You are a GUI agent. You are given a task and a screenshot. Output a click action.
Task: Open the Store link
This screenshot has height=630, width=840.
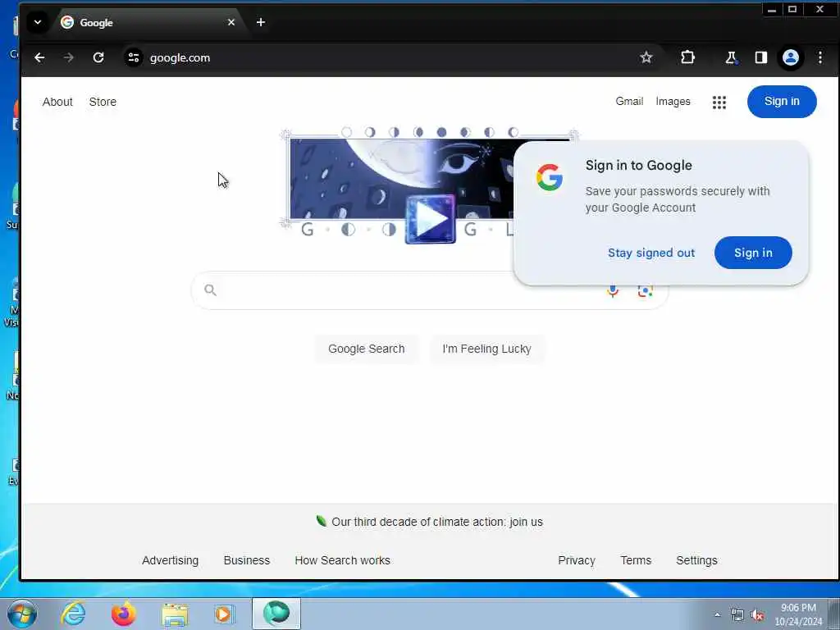[103, 102]
